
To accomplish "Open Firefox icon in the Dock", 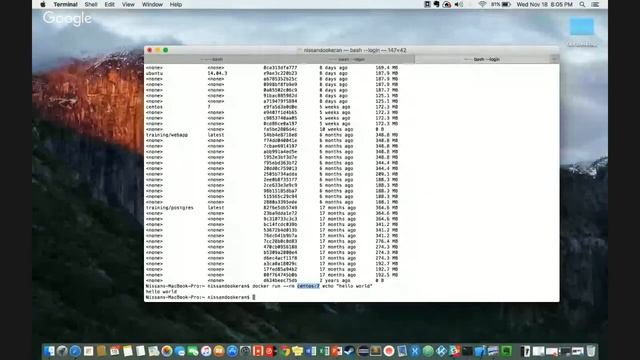I will (167, 351).
